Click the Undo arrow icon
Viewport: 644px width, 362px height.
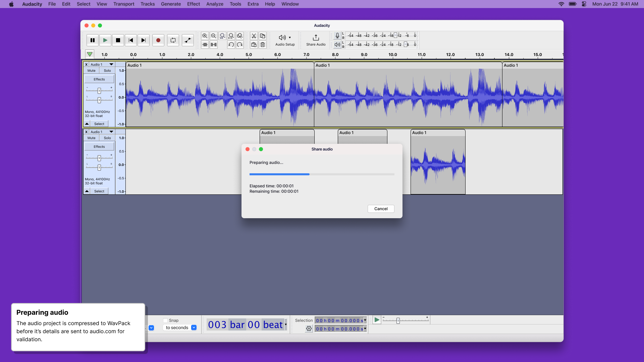click(x=231, y=44)
